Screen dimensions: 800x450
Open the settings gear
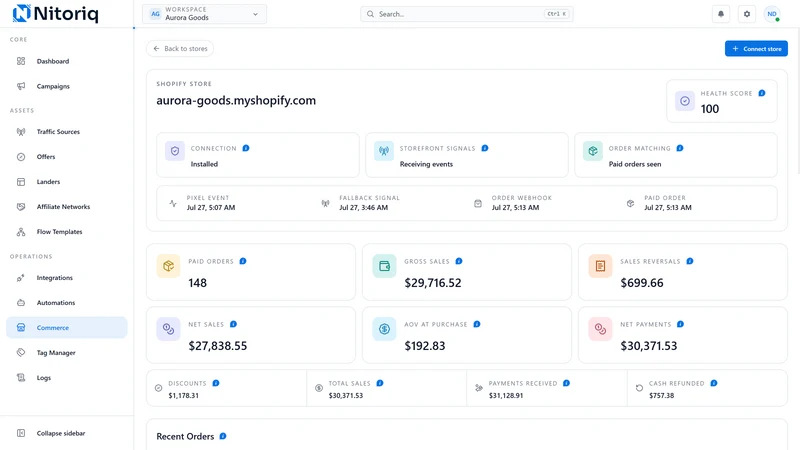[x=747, y=14]
